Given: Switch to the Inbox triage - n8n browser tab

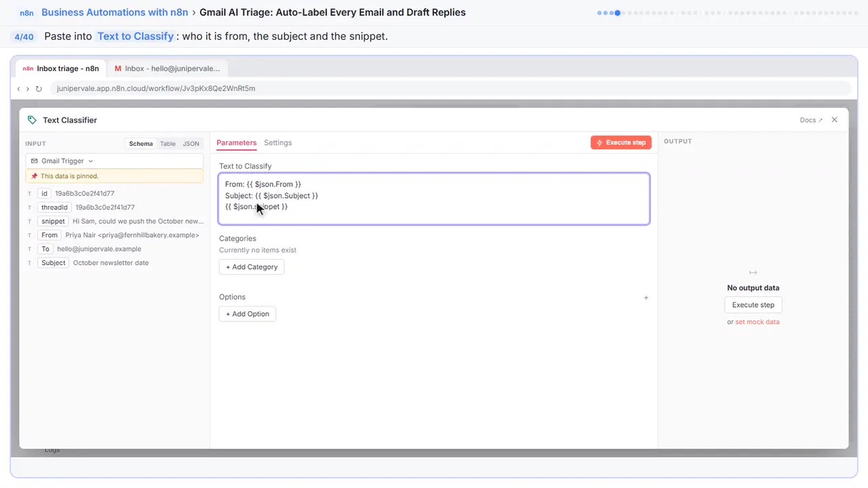Looking at the screenshot, I should pos(62,68).
